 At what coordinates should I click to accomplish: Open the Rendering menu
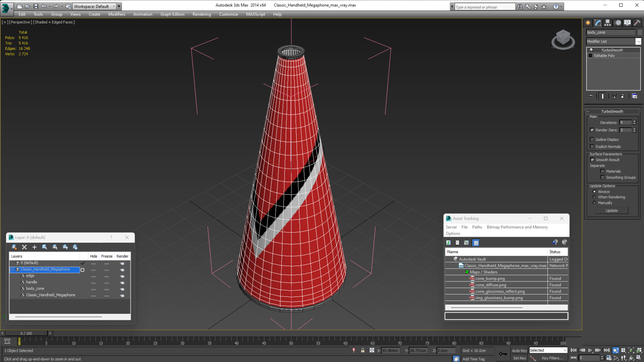click(x=202, y=14)
